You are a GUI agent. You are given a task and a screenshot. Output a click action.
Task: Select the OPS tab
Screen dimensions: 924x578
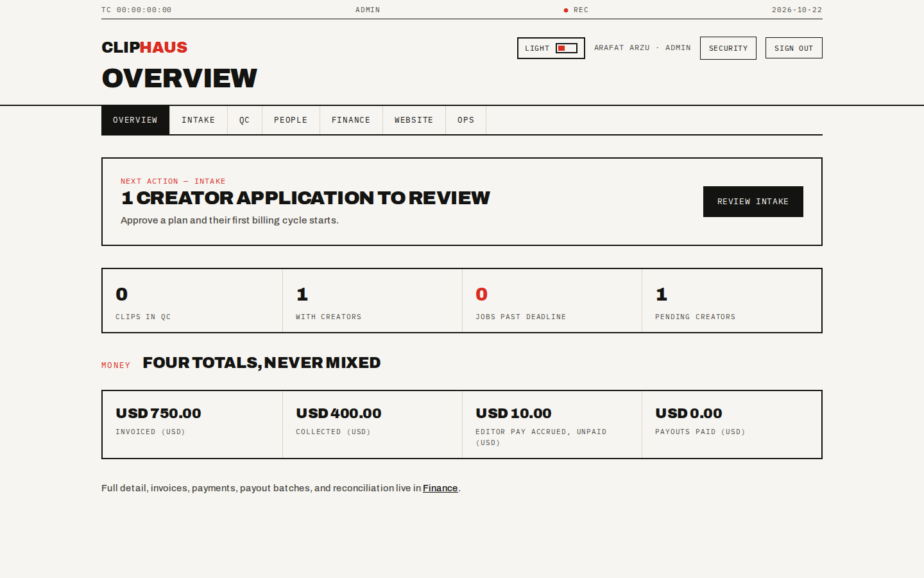tap(466, 120)
